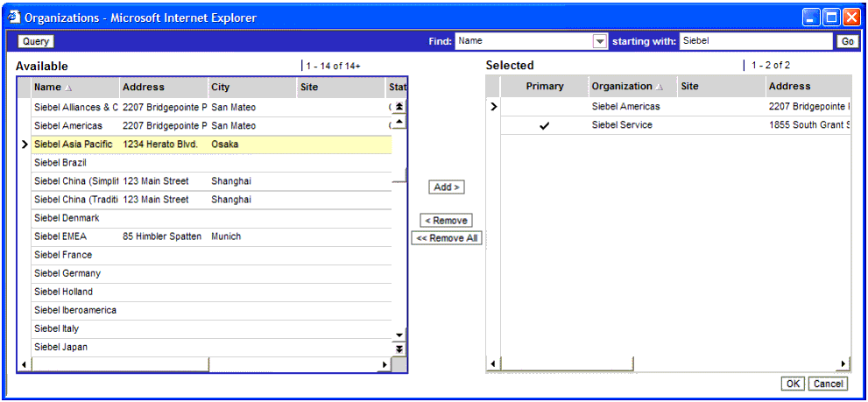The image size is (868, 402).
Task: Click Siebel Service in Selected list
Action: point(622,125)
